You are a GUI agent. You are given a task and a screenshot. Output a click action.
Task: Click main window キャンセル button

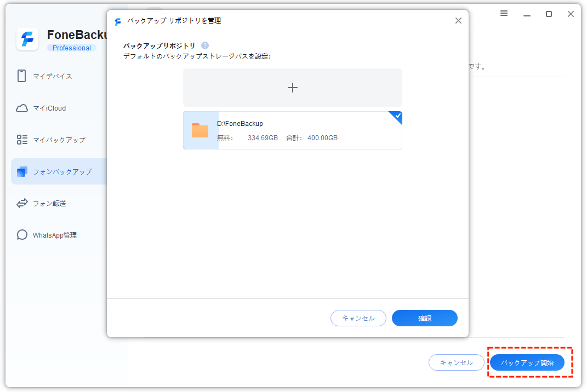(x=457, y=362)
